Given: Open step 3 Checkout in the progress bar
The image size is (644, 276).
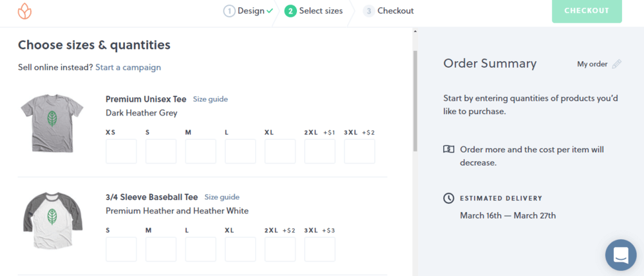Looking at the screenshot, I should 388,11.
